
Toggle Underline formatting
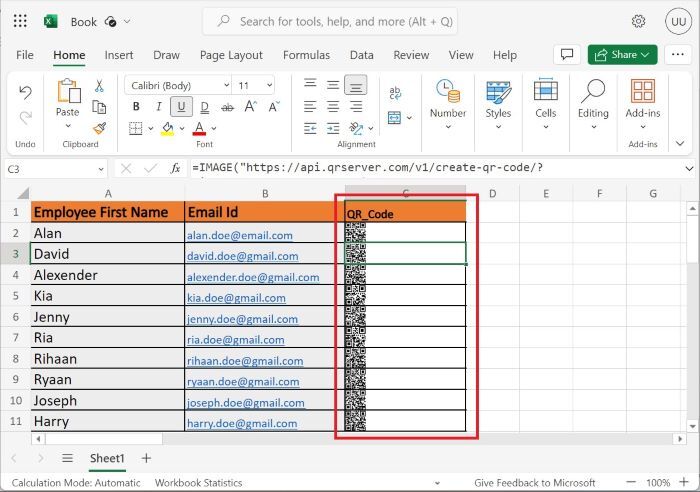181,106
